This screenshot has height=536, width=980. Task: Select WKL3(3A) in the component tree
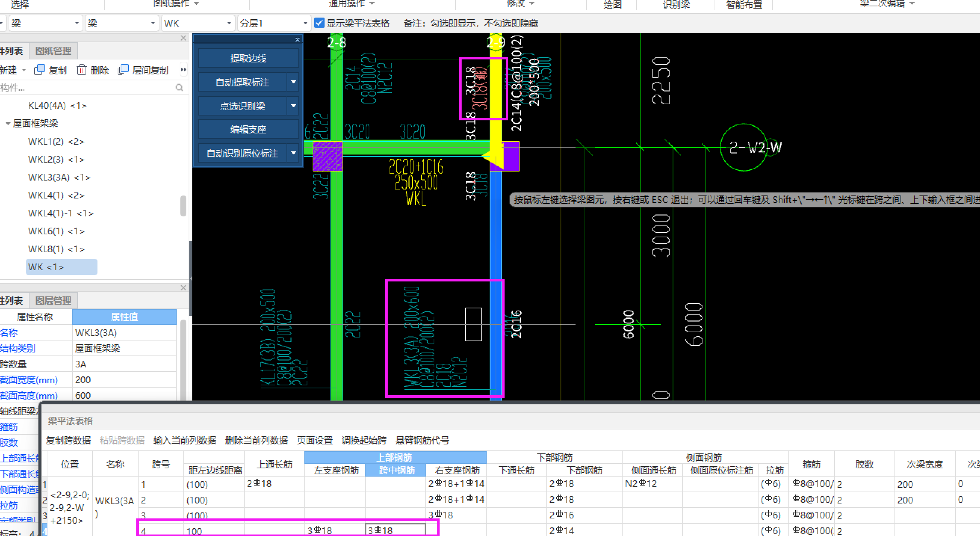[x=59, y=178]
